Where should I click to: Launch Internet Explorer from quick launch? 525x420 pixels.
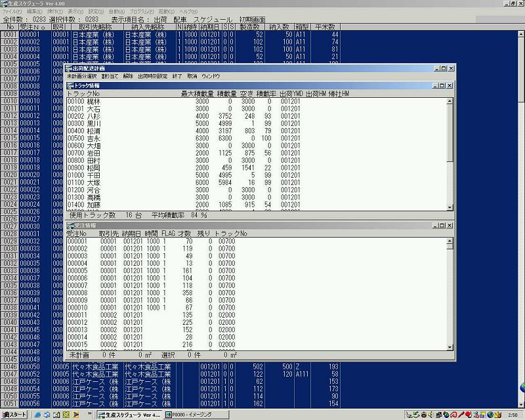pos(37,415)
